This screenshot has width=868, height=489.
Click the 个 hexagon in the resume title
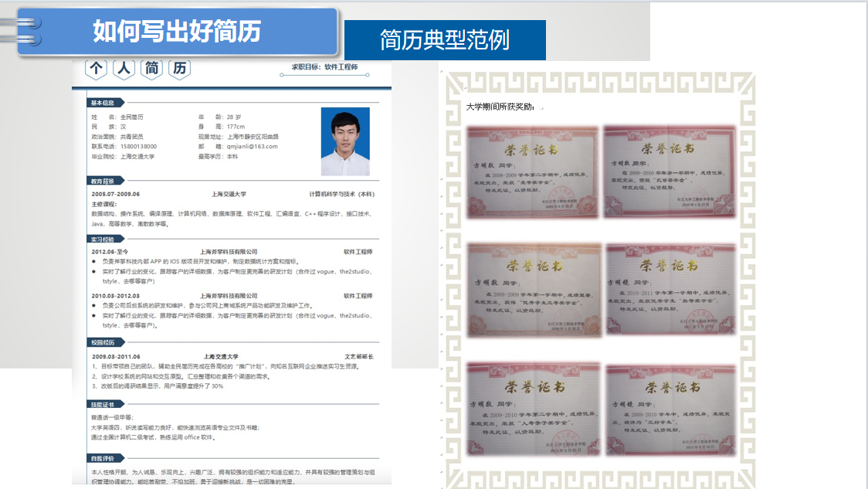(x=97, y=69)
